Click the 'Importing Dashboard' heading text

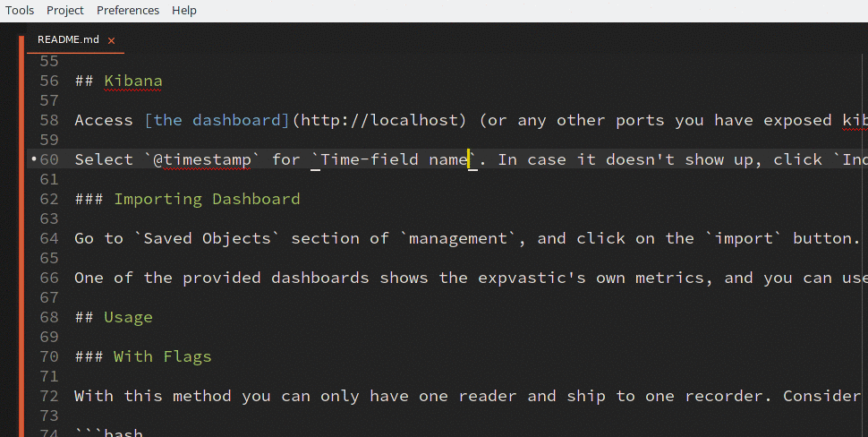tap(207, 199)
